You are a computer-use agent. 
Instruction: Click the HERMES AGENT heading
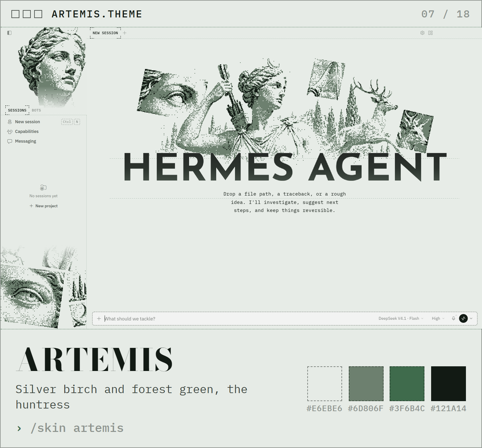[286, 167]
